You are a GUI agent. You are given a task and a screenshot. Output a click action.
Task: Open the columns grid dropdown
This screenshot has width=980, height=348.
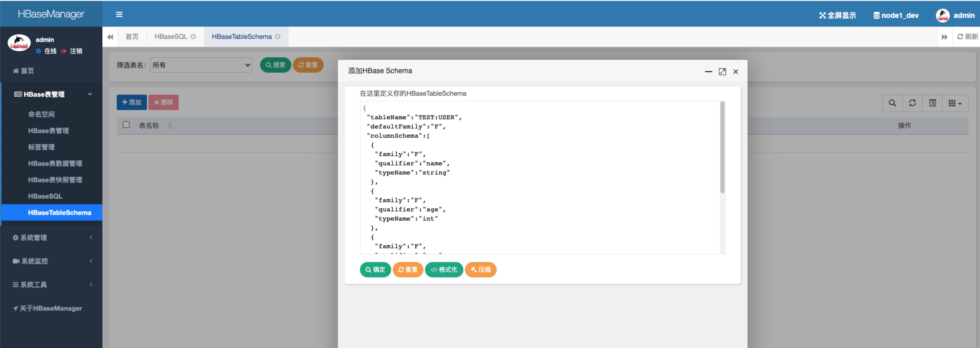pos(954,103)
